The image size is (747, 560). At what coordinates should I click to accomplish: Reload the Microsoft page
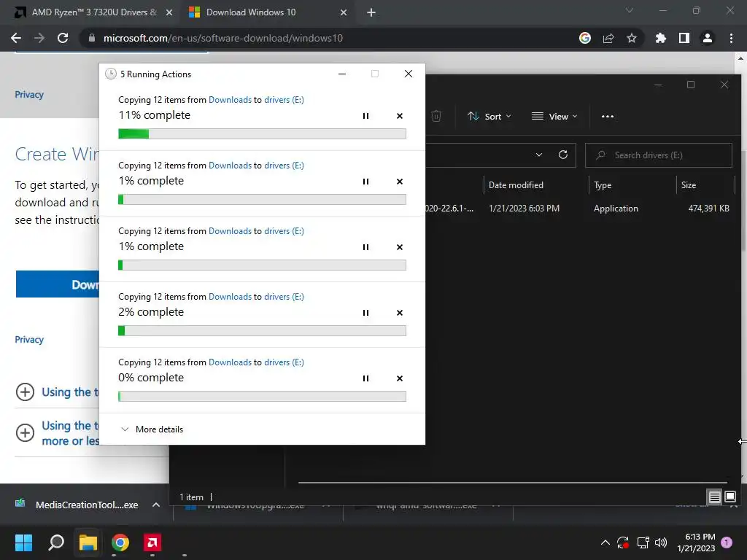(x=63, y=38)
